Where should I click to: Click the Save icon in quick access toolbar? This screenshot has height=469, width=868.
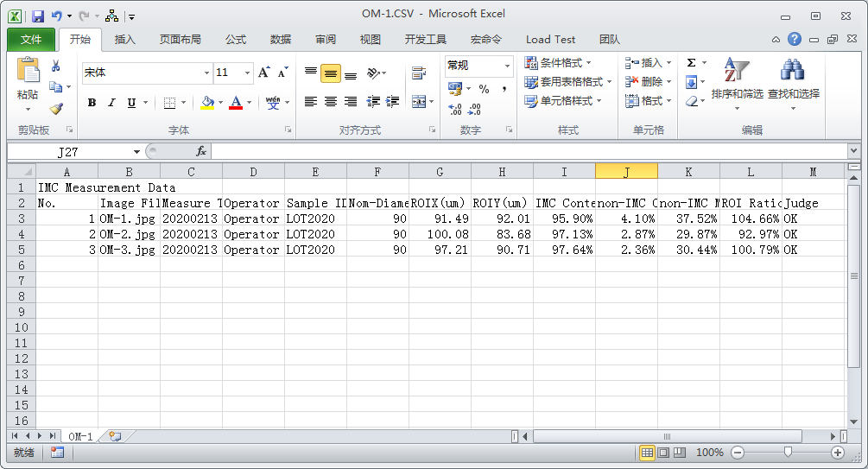(x=37, y=16)
